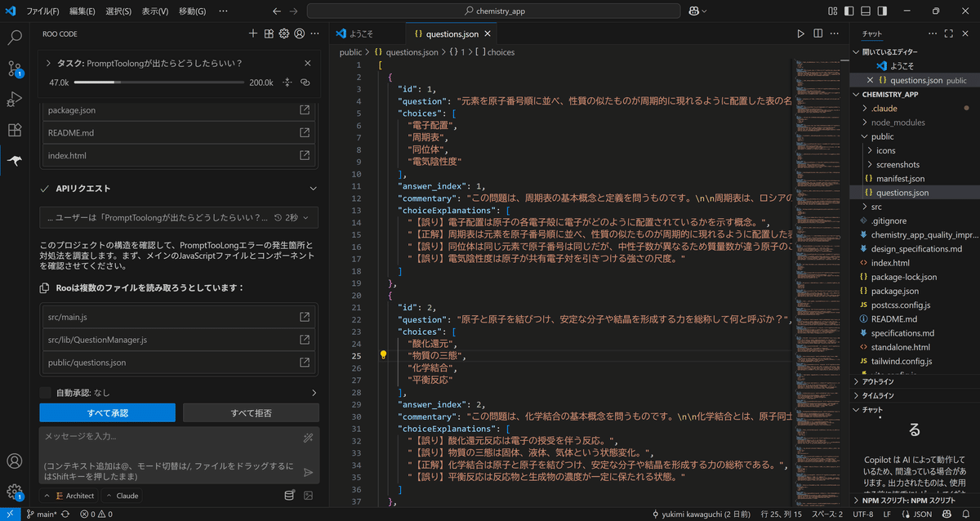Open the Search view in the activity bar

point(15,38)
